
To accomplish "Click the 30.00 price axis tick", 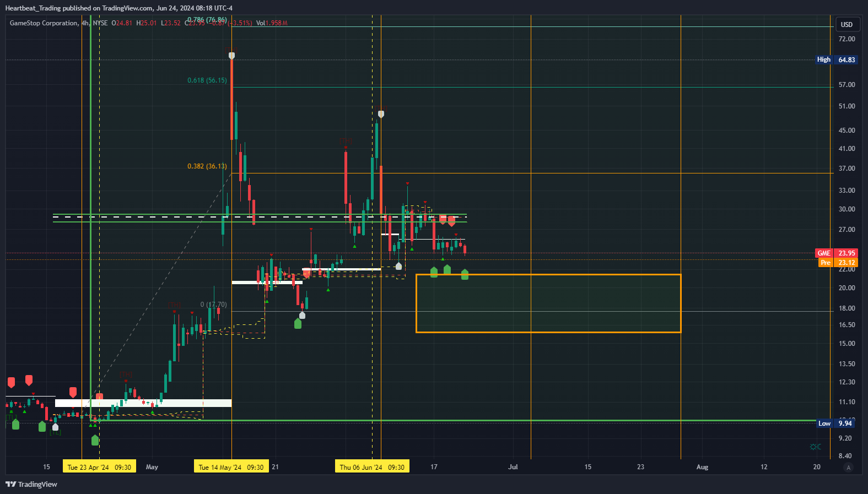I will 847,209.
